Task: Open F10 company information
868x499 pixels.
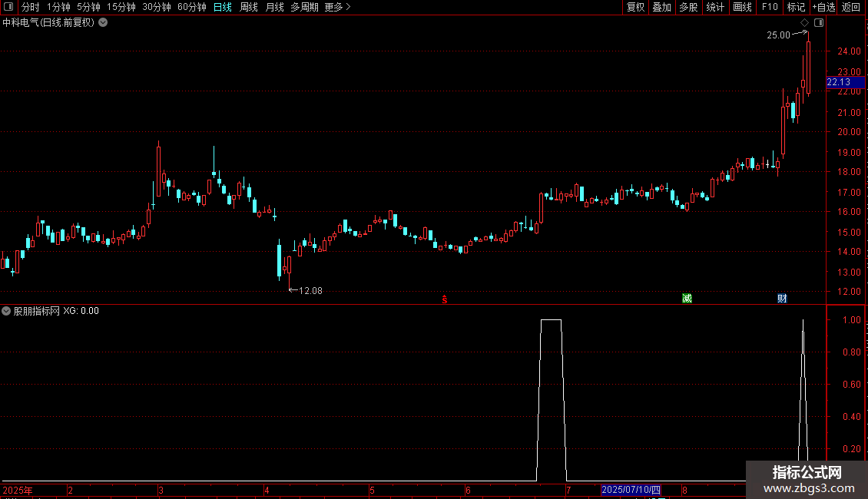Action: tap(770, 7)
